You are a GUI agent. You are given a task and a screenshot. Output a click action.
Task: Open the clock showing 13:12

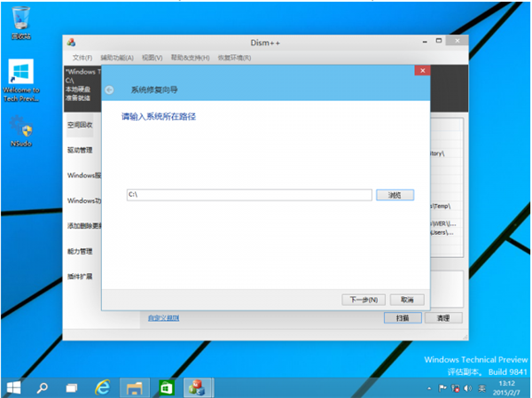(506, 388)
